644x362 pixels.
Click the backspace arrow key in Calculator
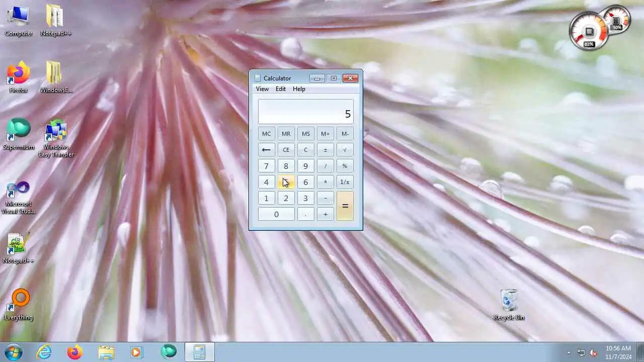[x=266, y=150]
